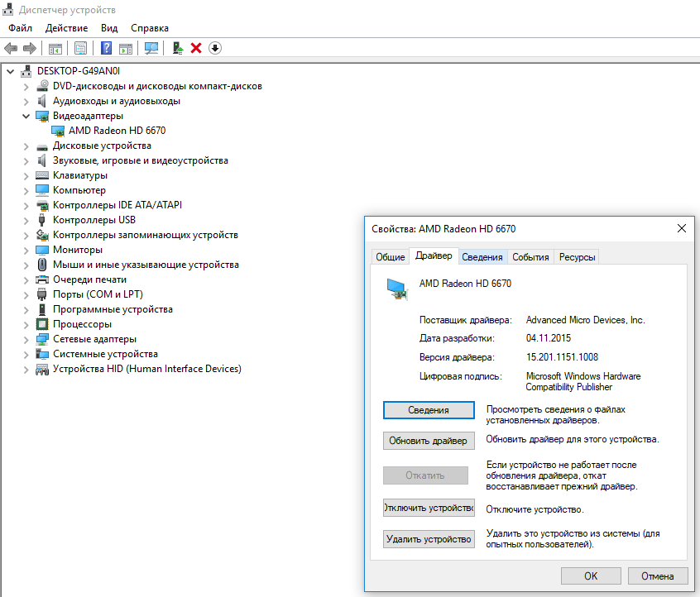Click the Клавиатуры keyboard icon

coord(42,175)
